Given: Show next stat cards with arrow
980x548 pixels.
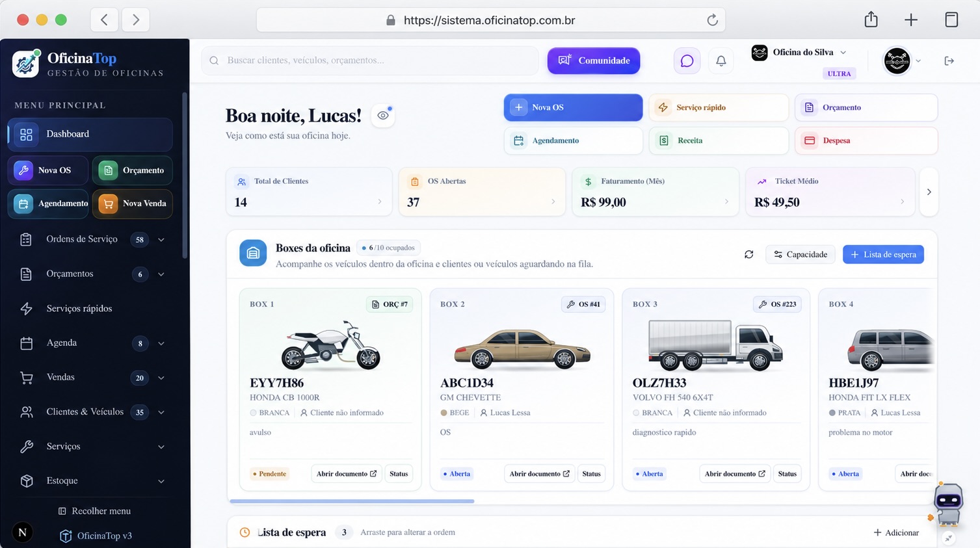Looking at the screenshot, I should (929, 192).
